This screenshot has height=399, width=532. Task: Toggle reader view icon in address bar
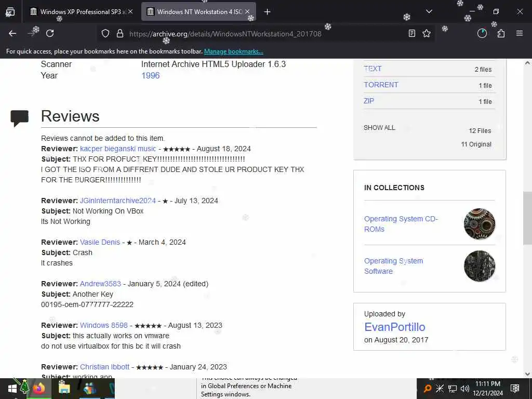pos(411,33)
